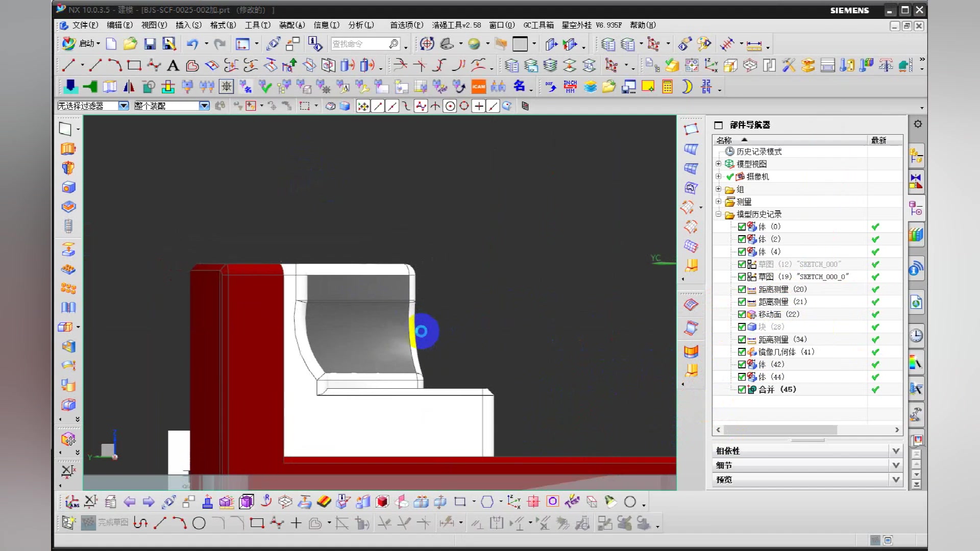The image size is (980, 551).
Task: Click the orange iCAM icon
Action: tap(479, 87)
